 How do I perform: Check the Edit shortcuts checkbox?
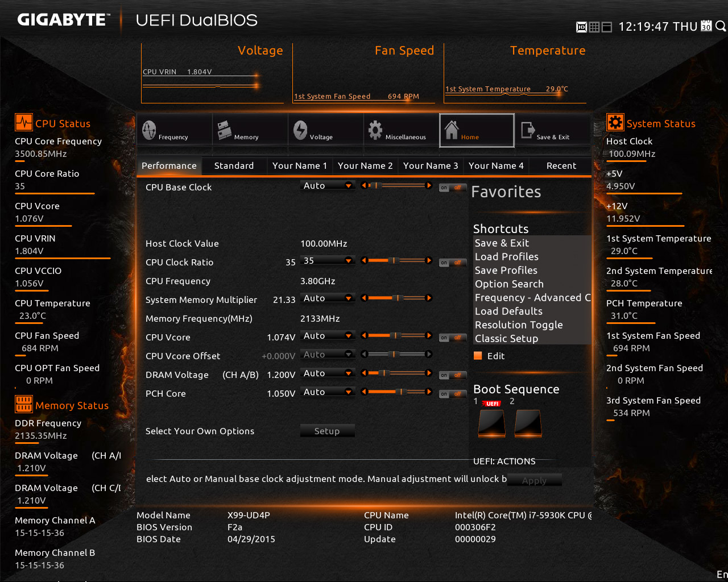pyautogui.click(x=478, y=356)
